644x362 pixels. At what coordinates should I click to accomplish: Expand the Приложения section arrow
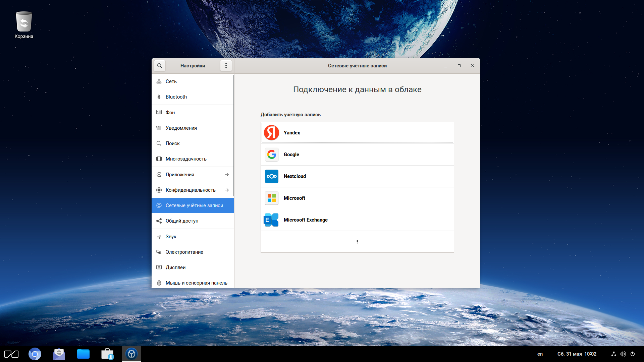(227, 175)
